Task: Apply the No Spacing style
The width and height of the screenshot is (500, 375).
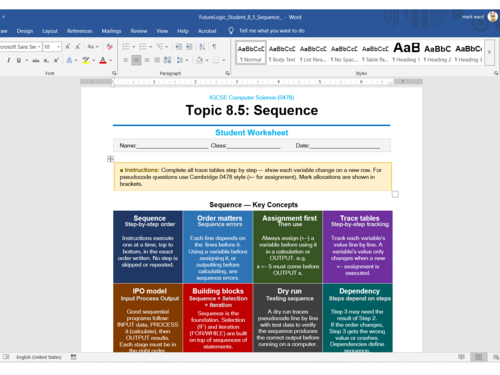Action: coord(344,53)
